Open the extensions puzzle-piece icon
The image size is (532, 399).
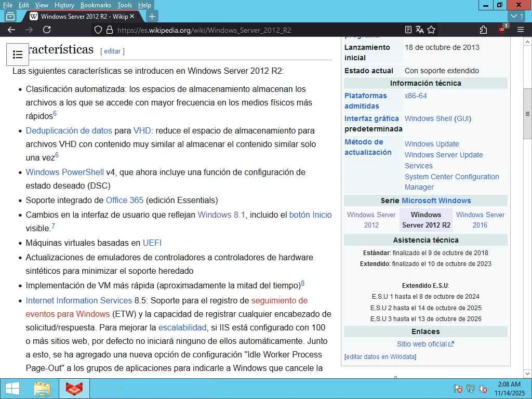tap(484, 30)
